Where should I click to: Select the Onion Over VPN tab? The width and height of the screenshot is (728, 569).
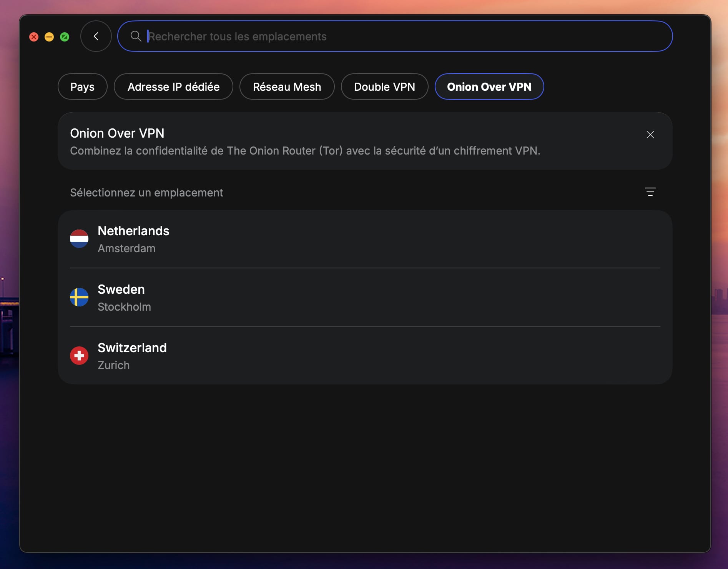tap(489, 87)
